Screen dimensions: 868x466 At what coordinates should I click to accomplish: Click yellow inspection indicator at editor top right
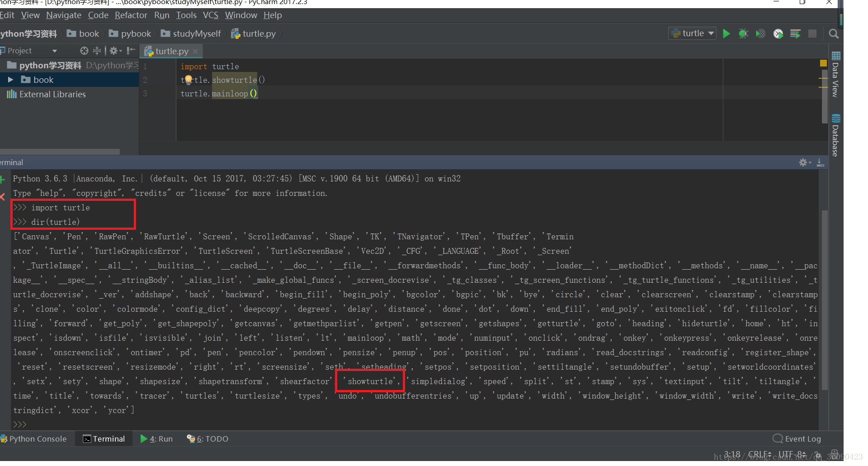823,63
